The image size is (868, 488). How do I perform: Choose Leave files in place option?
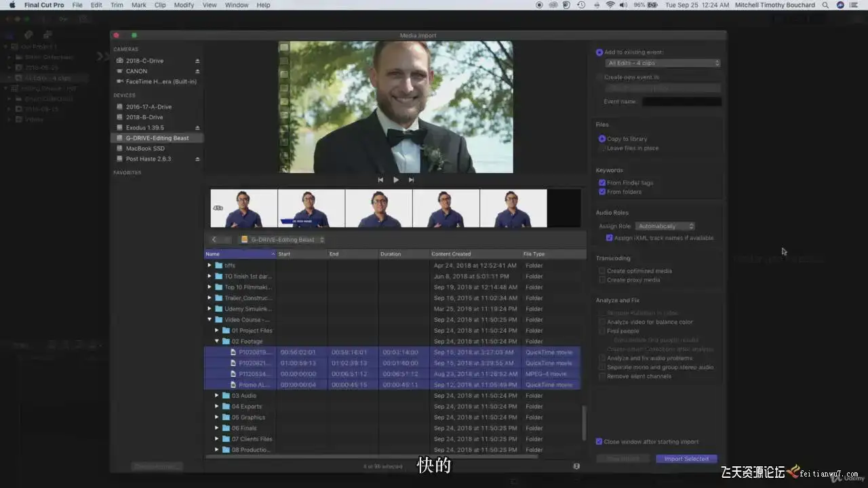(x=601, y=148)
